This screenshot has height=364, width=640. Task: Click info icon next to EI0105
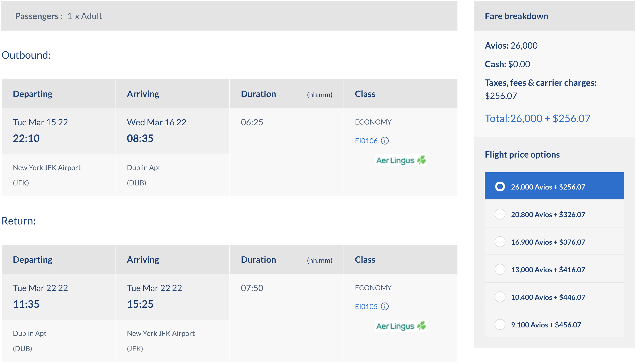click(x=385, y=306)
